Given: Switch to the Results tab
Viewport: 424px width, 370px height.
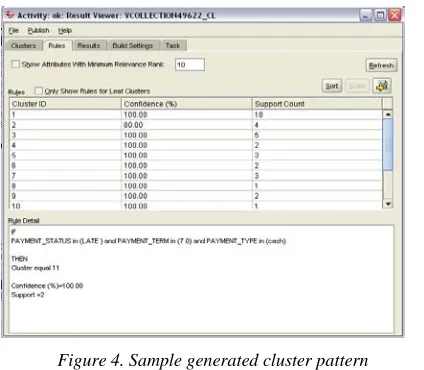Looking at the screenshot, I should (x=89, y=46).
